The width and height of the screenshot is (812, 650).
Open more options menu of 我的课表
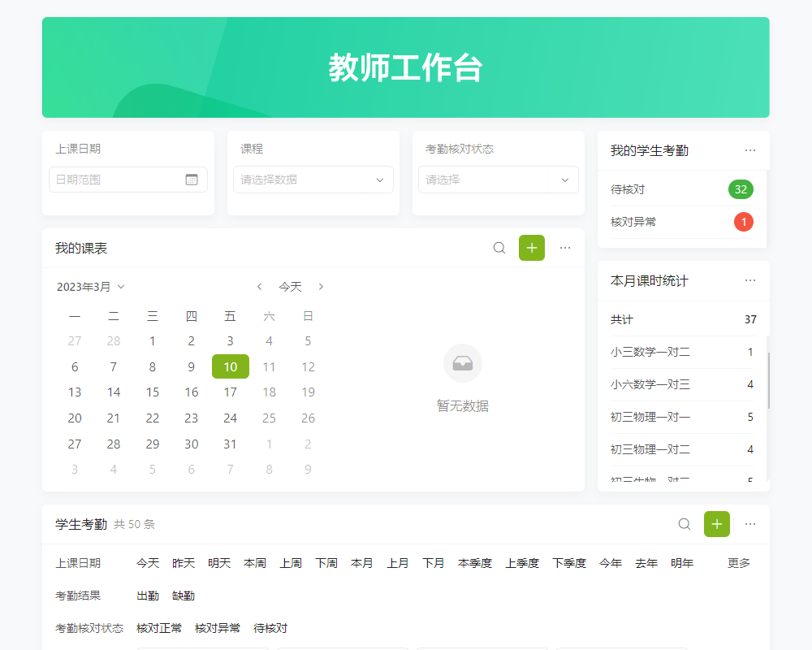point(565,248)
